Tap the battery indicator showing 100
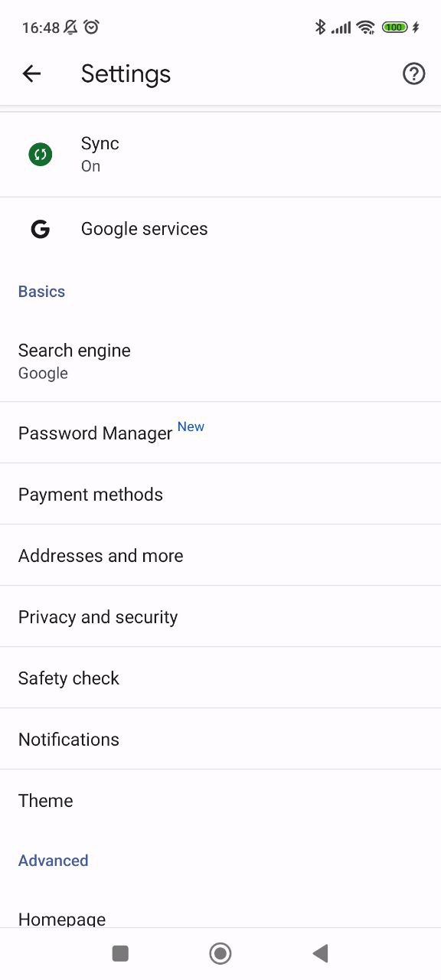The height and width of the screenshot is (980, 441). (394, 27)
